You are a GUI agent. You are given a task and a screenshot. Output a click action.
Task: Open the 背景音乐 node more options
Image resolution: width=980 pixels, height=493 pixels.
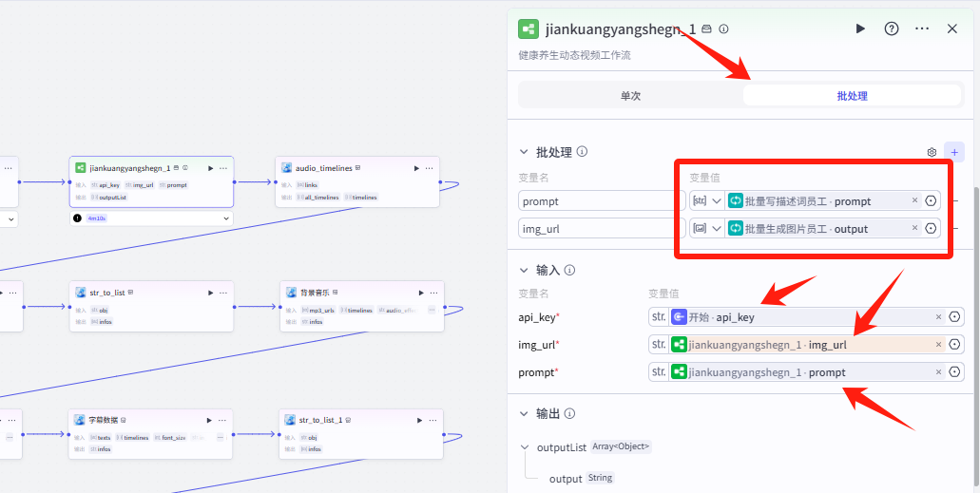coord(433,294)
